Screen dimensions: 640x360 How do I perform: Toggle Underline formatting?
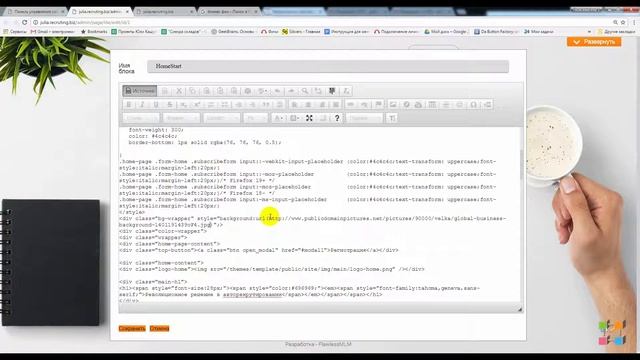click(x=156, y=104)
